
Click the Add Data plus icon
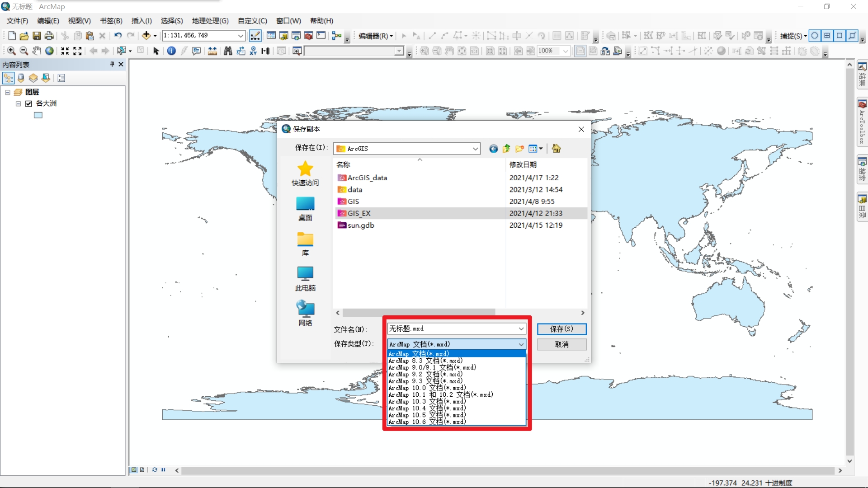click(146, 36)
